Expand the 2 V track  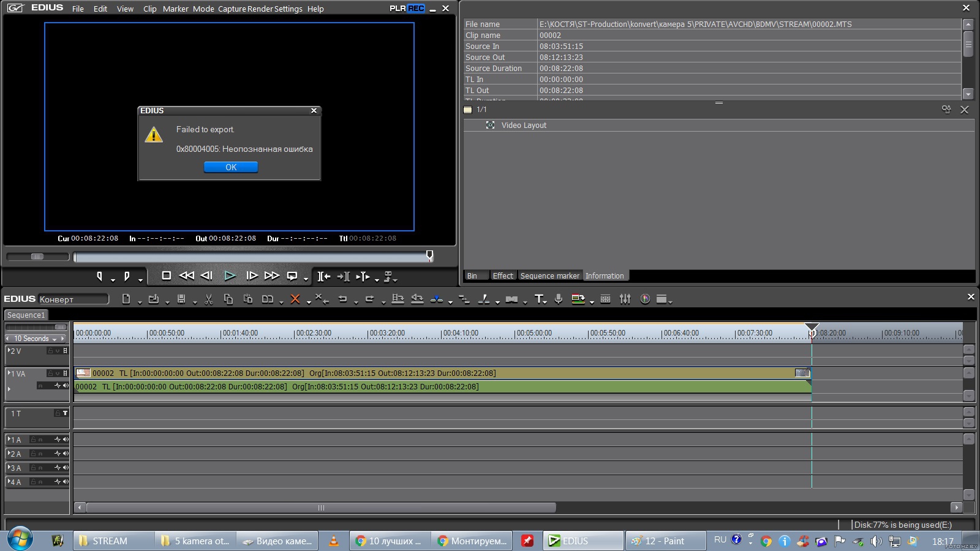[x=9, y=350]
